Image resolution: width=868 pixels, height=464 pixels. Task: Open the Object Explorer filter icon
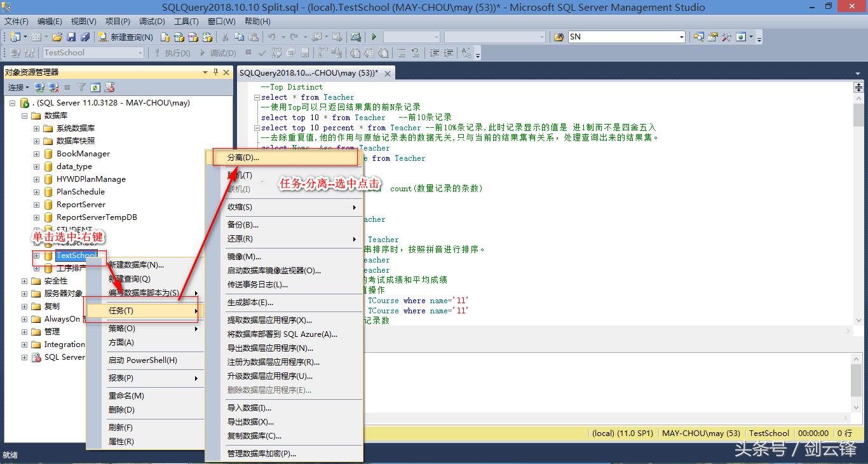coord(81,87)
